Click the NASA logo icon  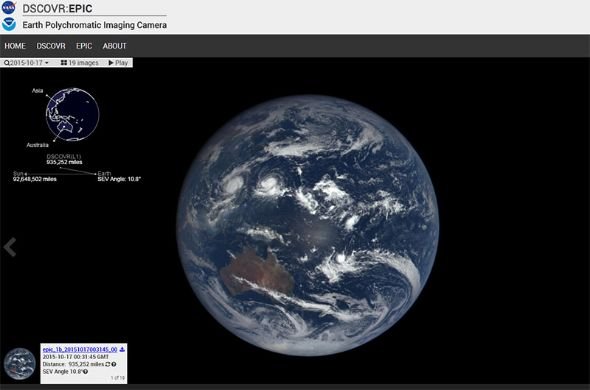coord(9,8)
